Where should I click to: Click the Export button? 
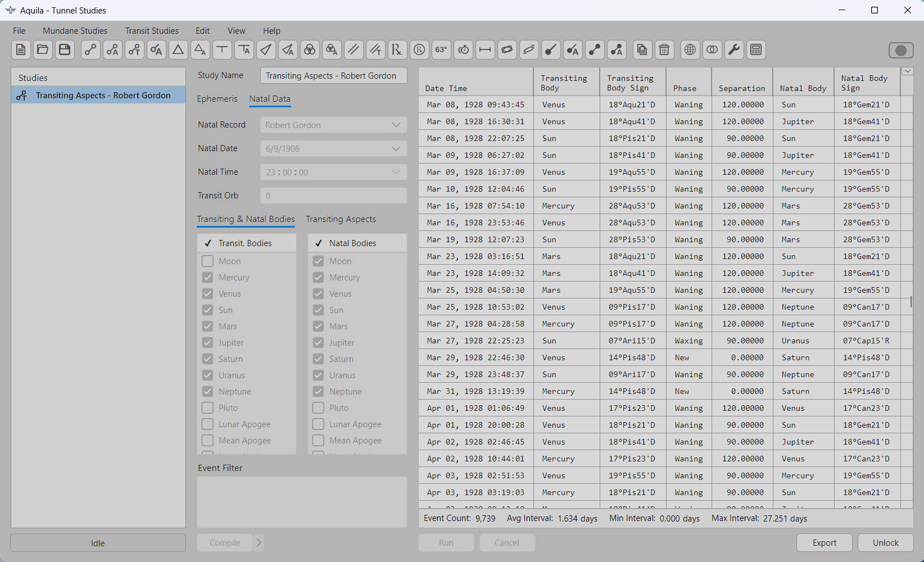(824, 543)
